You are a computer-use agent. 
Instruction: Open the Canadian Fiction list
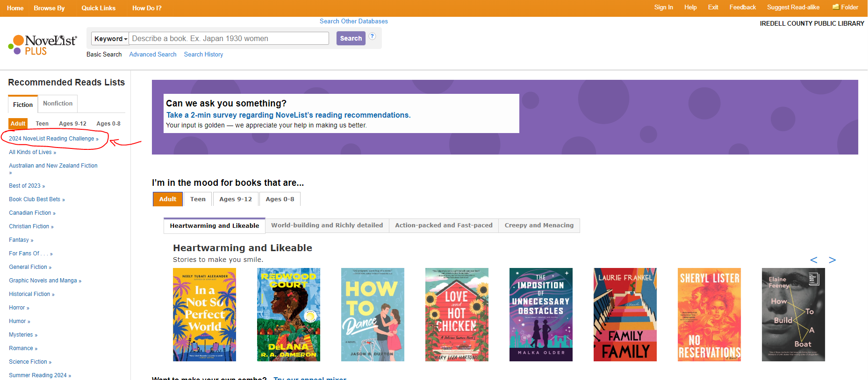coord(32,213)
